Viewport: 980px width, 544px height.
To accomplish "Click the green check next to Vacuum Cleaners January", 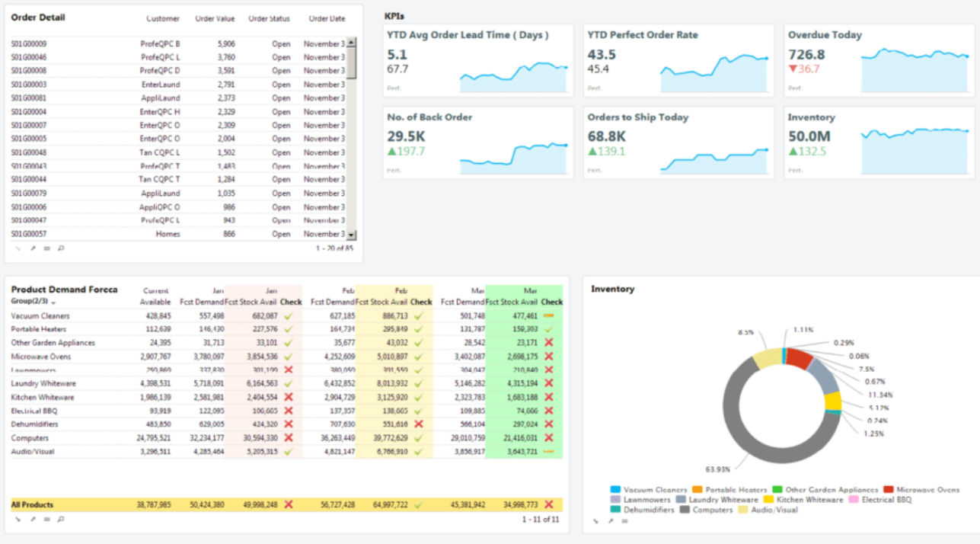I will coord(289,316).
